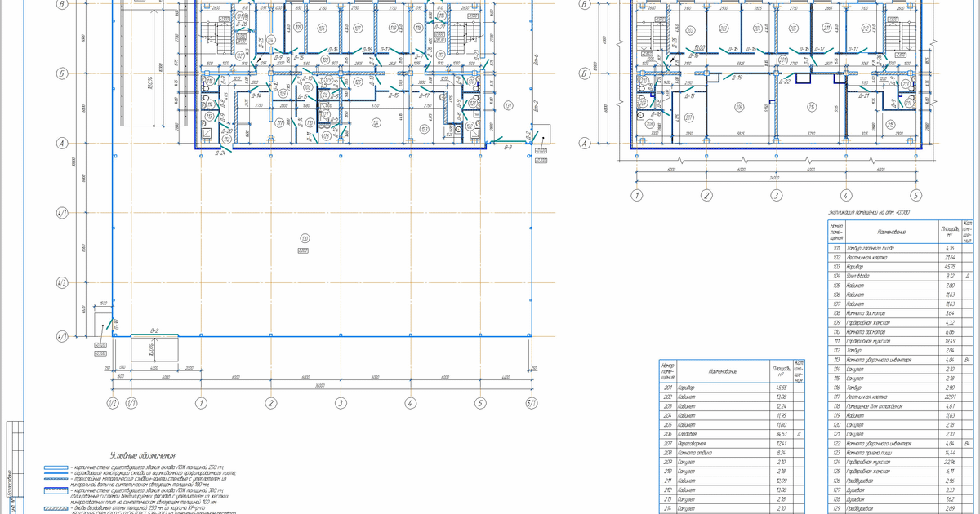980x514 pixels.
Task: Click axis marker '1/1' below left plan
Action: (131, 402)
